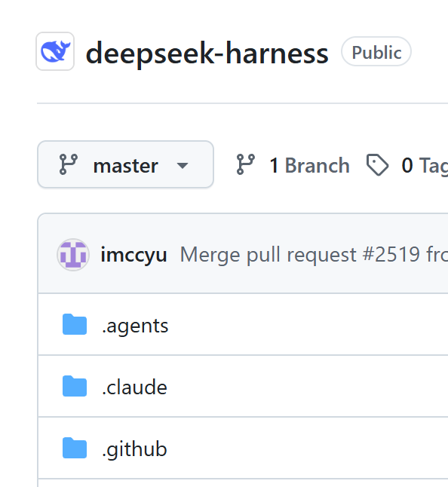Open the master branch selector dropdown
The image size is (448, 487).
point(125,164)
